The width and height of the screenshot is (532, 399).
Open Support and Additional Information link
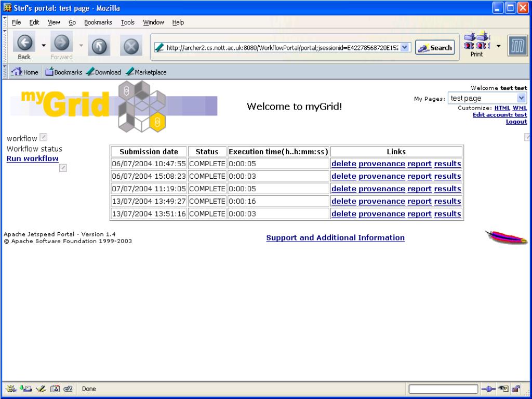[x=336, y=237]
